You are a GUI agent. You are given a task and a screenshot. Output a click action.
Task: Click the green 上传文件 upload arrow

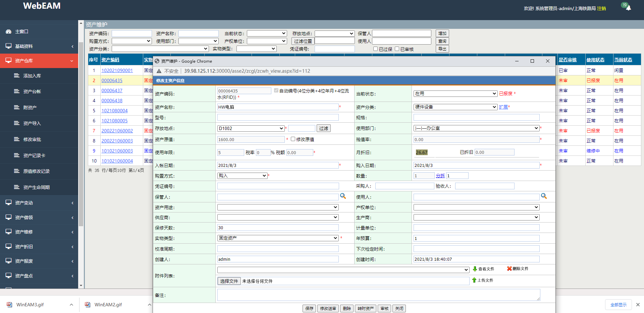coord(474,280)
